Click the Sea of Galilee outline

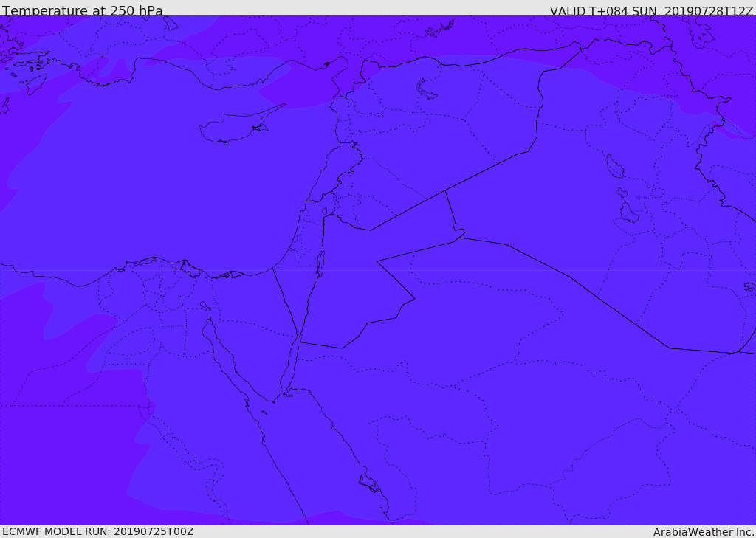324,212
